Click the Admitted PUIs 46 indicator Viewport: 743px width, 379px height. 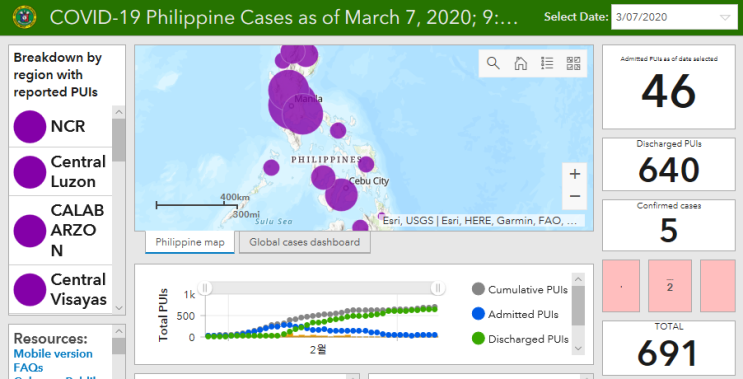669,87
